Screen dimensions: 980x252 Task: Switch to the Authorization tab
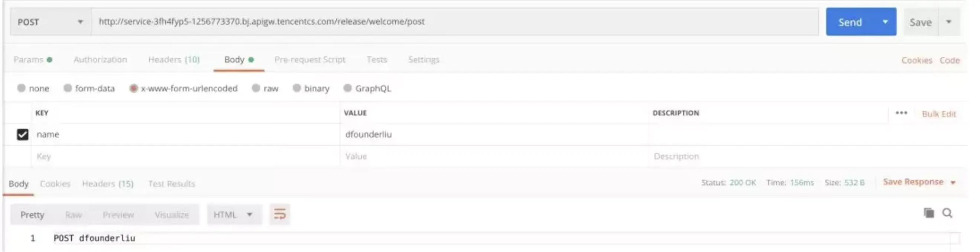tap(100, 60)
